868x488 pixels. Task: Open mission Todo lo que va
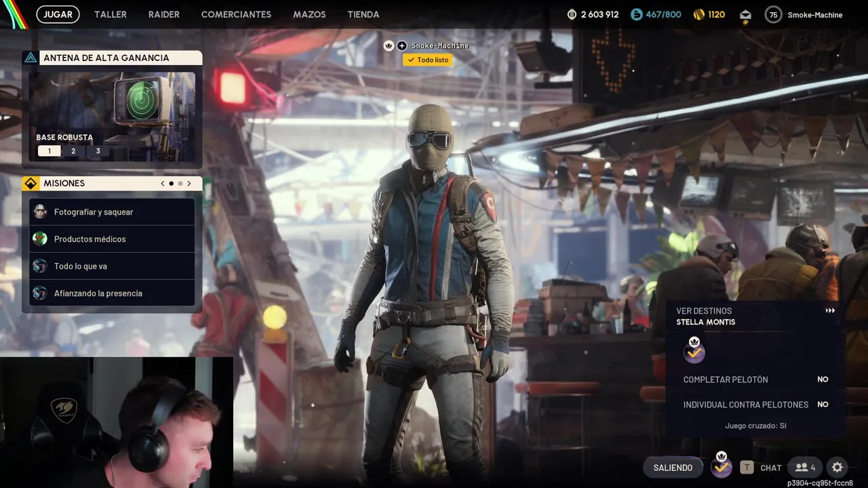coord(113,266)
